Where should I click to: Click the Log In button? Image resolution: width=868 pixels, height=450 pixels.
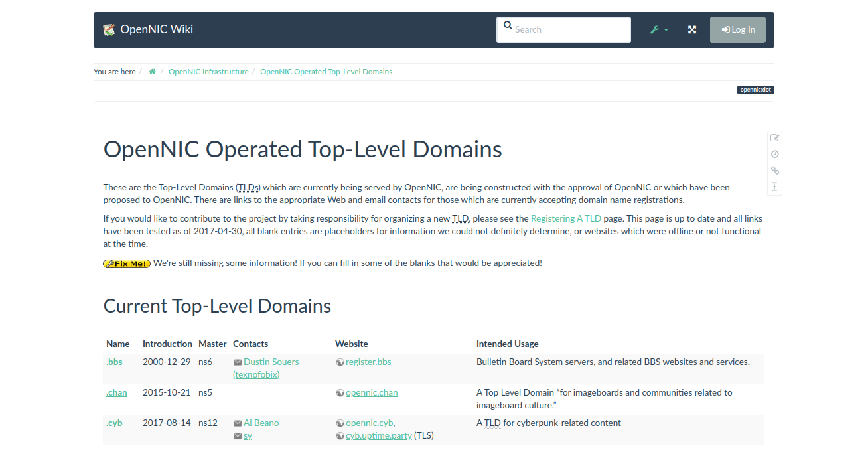coord(738,30)
